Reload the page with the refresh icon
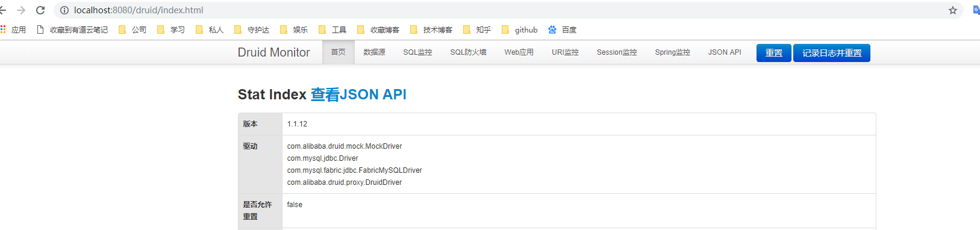This screenshot has width=980, height=230. [x=40, y=10]
